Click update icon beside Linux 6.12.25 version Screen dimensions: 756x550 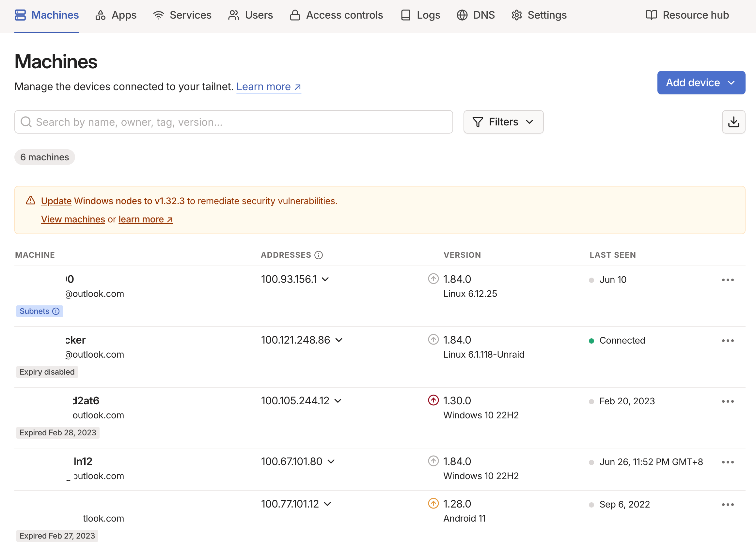433,279
